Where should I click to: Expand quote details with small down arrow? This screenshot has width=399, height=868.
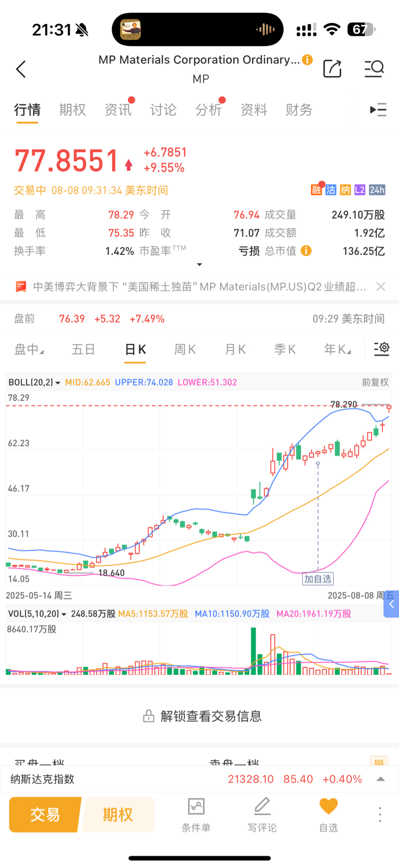pyautogui.click(x=199, y=265)
